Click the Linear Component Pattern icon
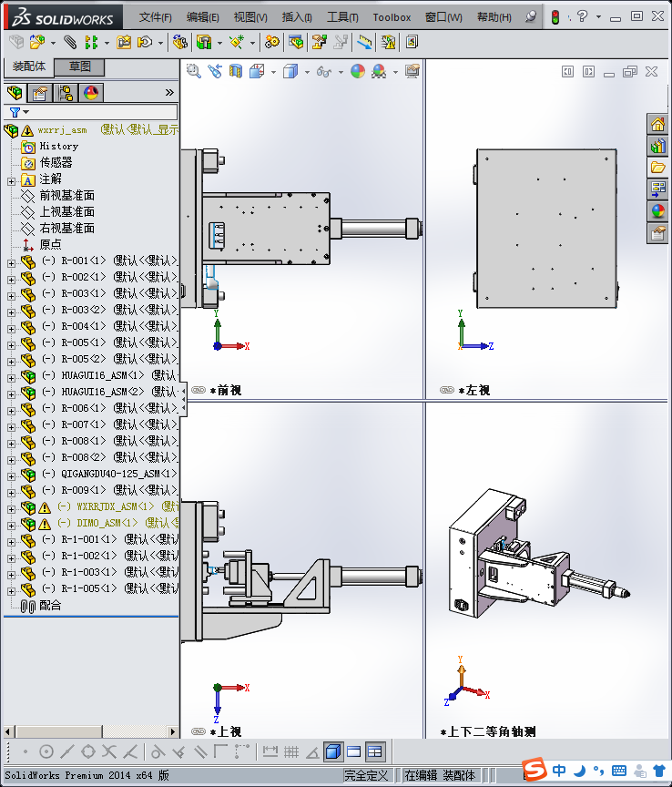 (x=91, y=42)
